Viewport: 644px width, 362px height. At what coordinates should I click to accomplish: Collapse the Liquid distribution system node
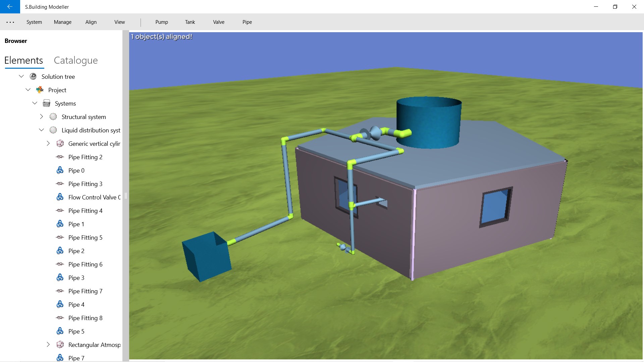[42, 130]
